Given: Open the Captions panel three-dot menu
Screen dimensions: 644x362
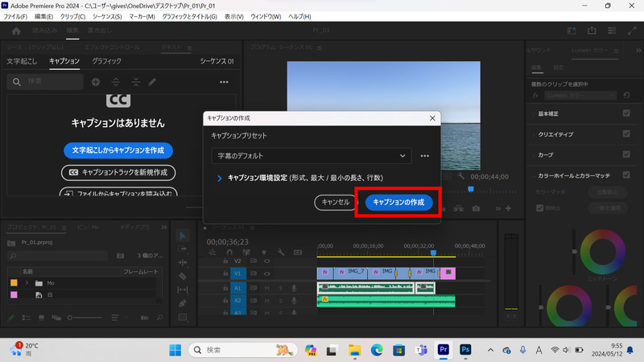Looking at the screenshot, I should pos(224,82).
